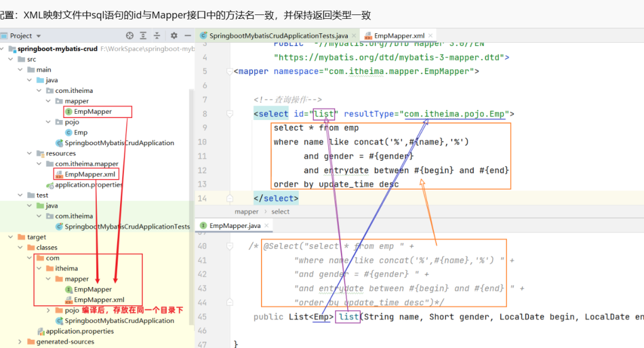Click the closing </select> tag
Screen dimensions: 644x348
pos(276,198)
